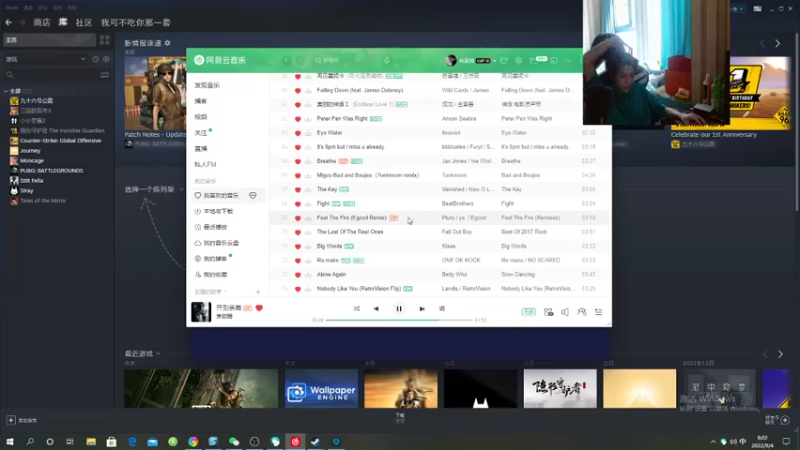Start heartbeat mode icon next to 我喜欢的音乐

(253, 195)
